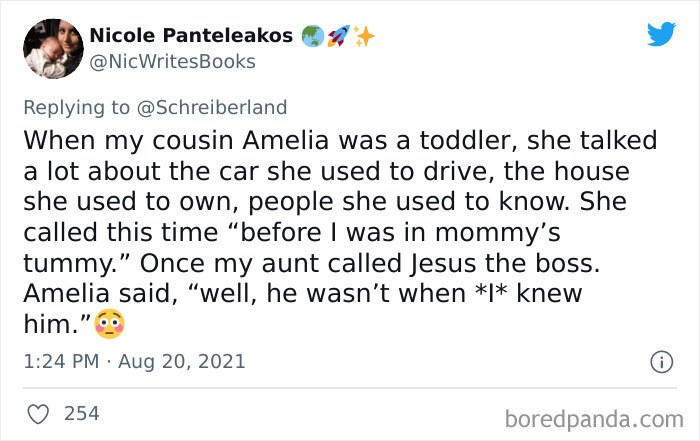Click the rocket emoji beside the name
The width and height of the screenshot is (700, 441).
(338, 36)
